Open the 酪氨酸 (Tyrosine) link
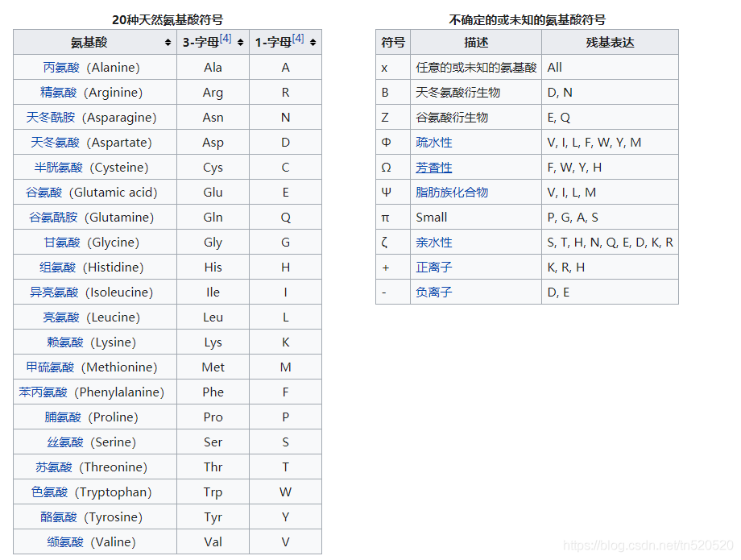The image size is (741, 560). [58, 517]
